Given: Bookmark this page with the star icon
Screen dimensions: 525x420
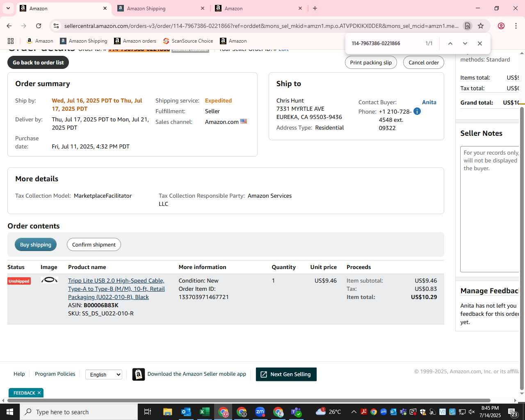Looking at the screenshot, I should [x=481, y=26].
